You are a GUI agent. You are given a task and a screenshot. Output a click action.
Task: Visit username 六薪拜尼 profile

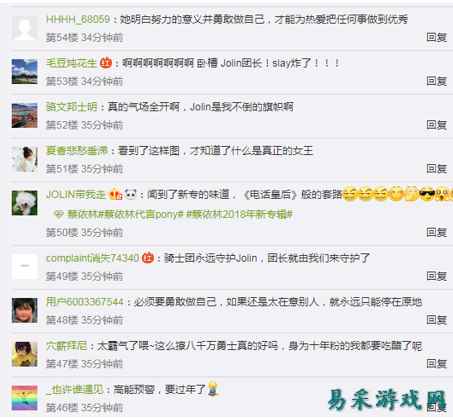pos(67,346)
